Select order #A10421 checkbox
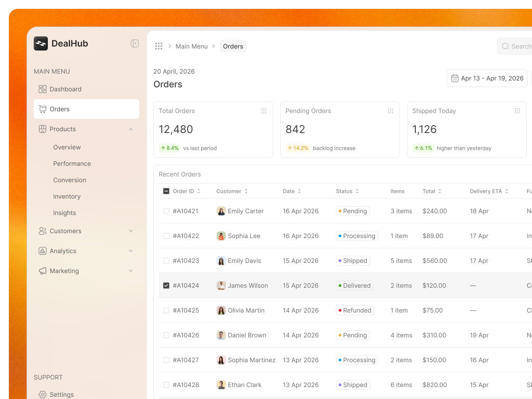 tap(166, 211)
